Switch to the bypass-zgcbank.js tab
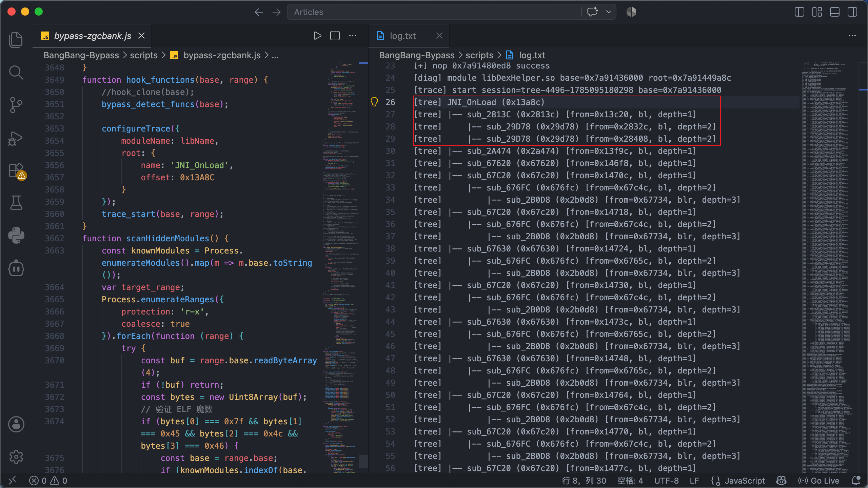 92,36
